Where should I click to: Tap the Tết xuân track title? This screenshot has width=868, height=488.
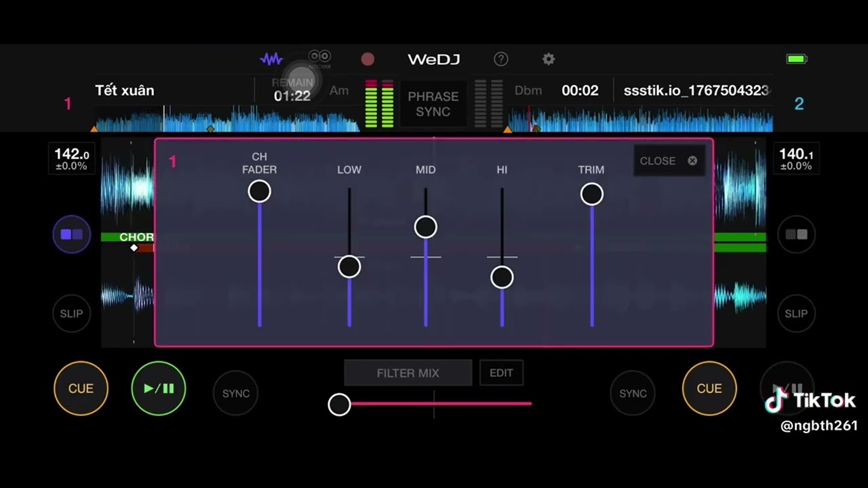pyautogui.click(x=125, y=91)
